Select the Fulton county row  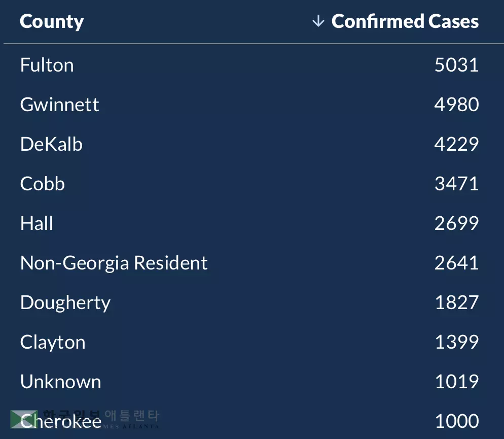click(x=47, y=65)
